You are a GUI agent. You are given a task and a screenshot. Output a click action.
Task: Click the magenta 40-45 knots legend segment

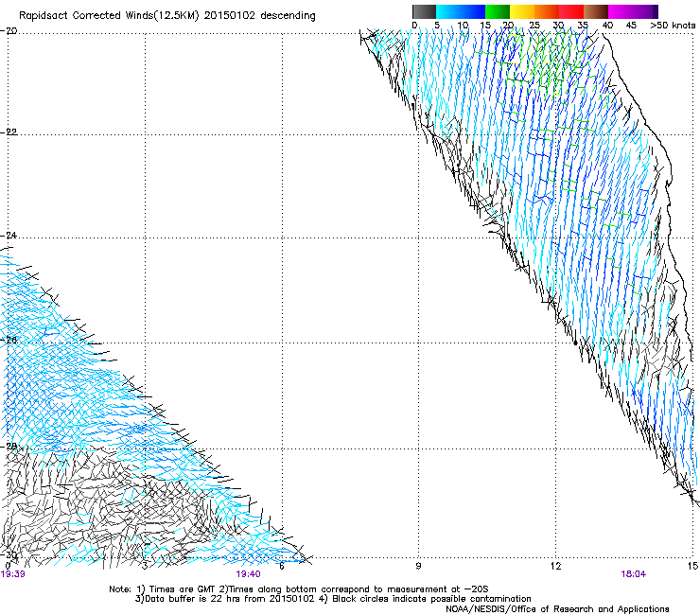click(621, 11)
